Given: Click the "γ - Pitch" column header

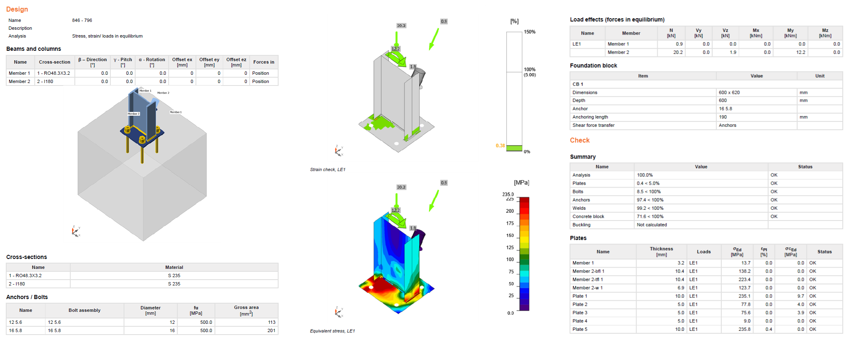Looking at the screenshot, I should pos(123,62).
